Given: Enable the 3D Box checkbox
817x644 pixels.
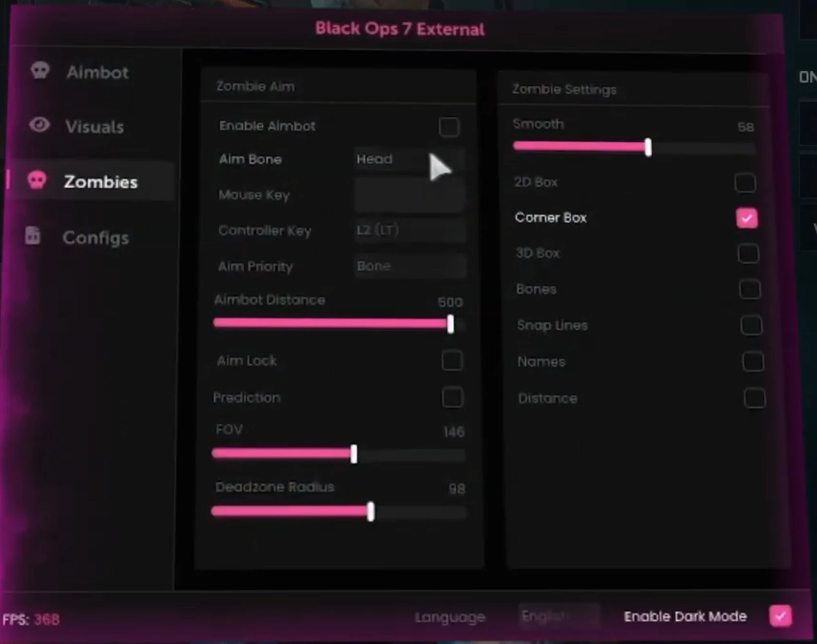Looking at the screenshot, I should pos(748,253).
